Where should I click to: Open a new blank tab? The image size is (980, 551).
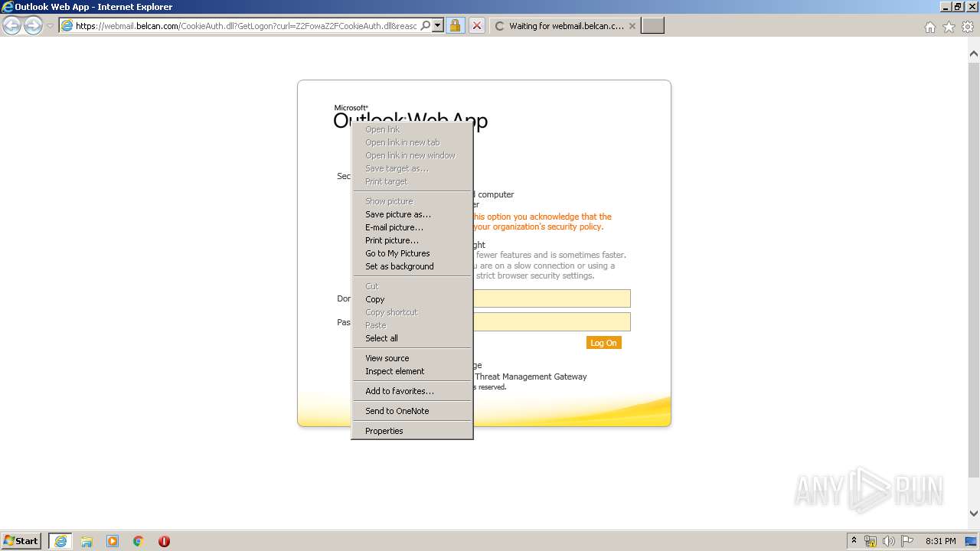click(652, 25)
